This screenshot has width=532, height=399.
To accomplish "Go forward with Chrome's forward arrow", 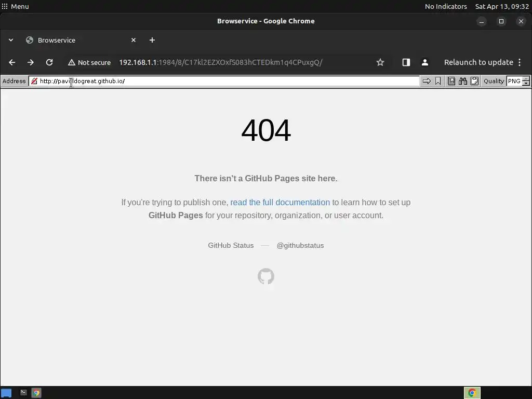I will click(31, 62).
